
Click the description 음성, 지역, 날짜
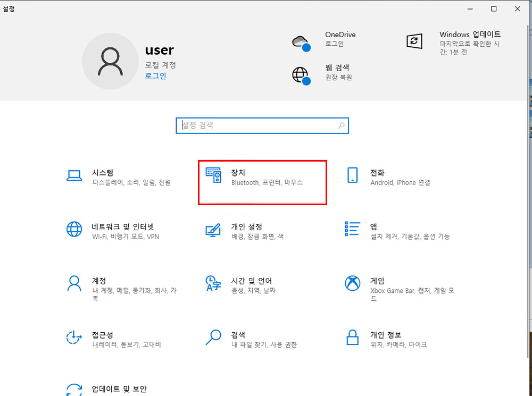tap(253, 291)
